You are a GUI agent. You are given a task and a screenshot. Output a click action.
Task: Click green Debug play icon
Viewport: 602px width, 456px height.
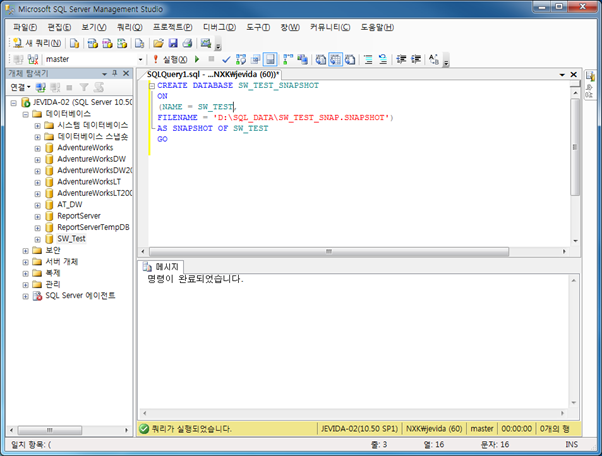click(197, 59)
